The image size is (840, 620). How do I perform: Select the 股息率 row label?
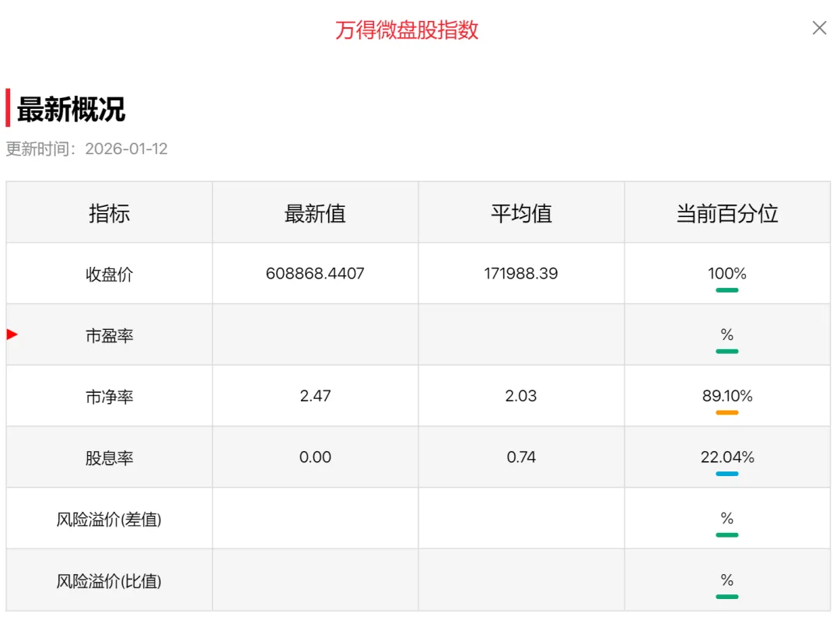(110, 457)
